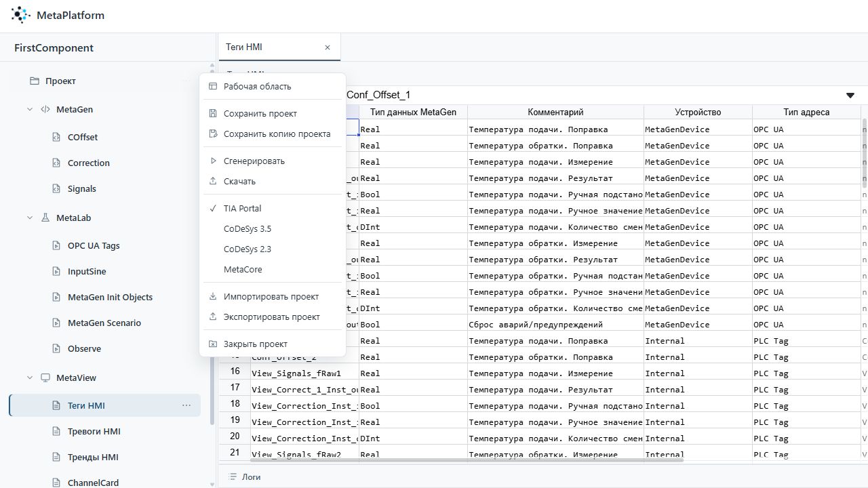Click the OPC UA Tags file icon
The width and height of the screenshot is (868, 488).
(57, 245)
